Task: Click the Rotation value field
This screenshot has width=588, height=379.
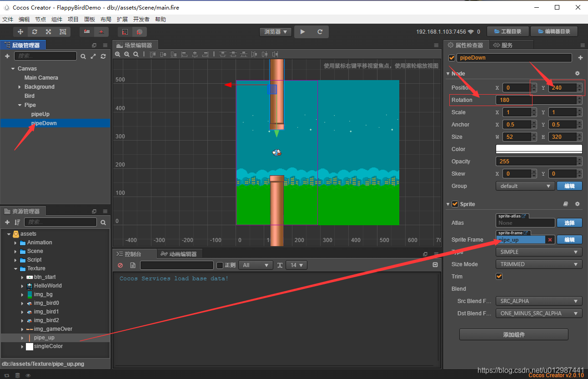Action: coord(536,100)
